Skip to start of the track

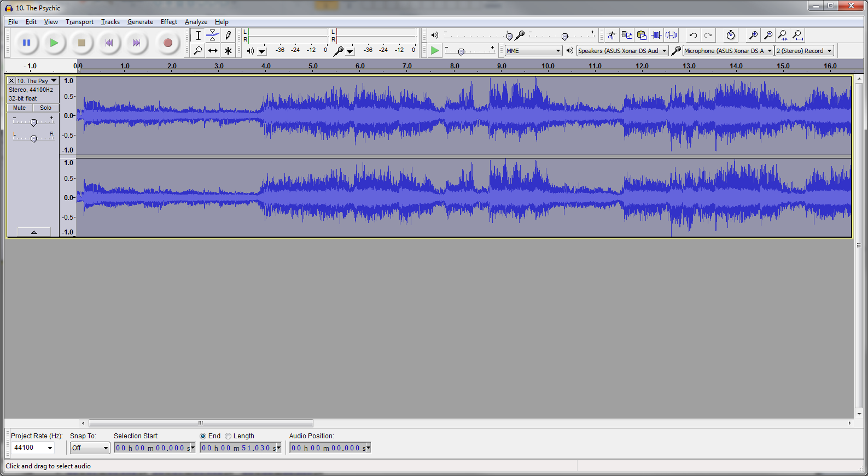[x=109, y=43]
